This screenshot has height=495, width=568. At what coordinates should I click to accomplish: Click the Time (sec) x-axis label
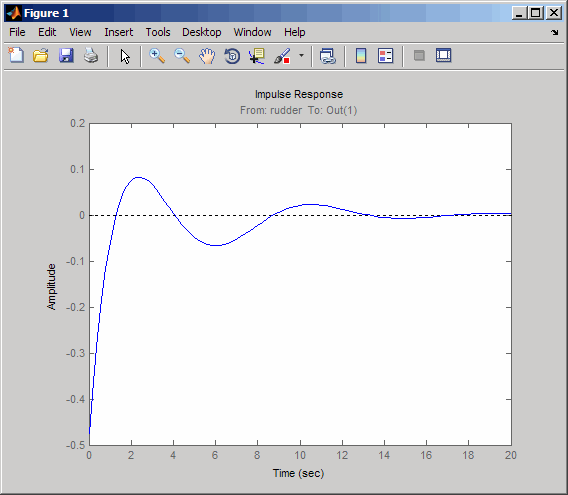click(x=298, y=473)
